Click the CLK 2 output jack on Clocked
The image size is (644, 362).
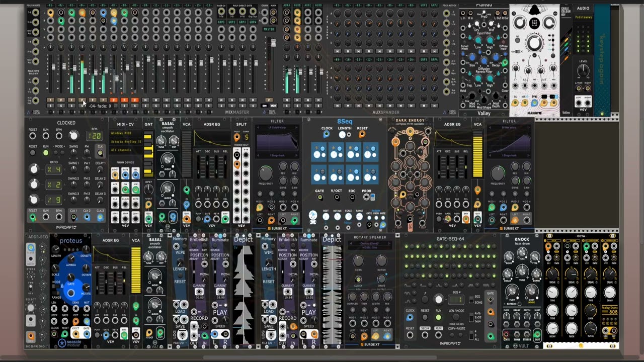pyautogui.click(x=87, y=217)
